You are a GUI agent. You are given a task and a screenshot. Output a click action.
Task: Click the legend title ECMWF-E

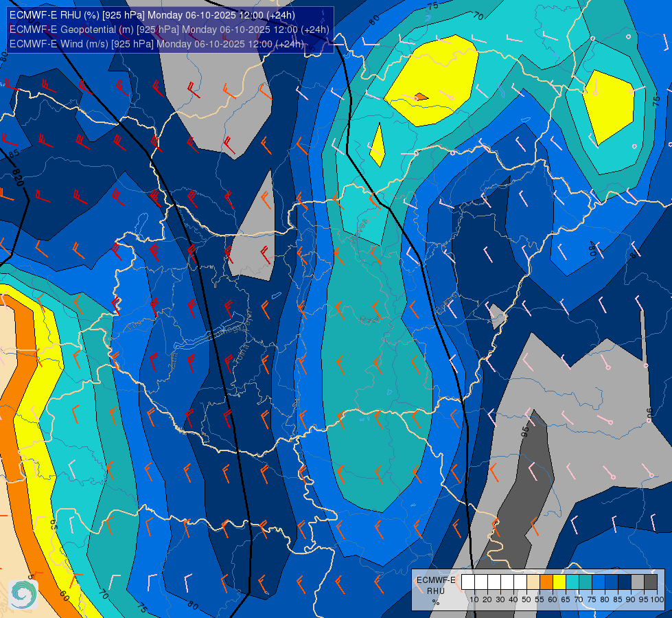tap(436, 580)
